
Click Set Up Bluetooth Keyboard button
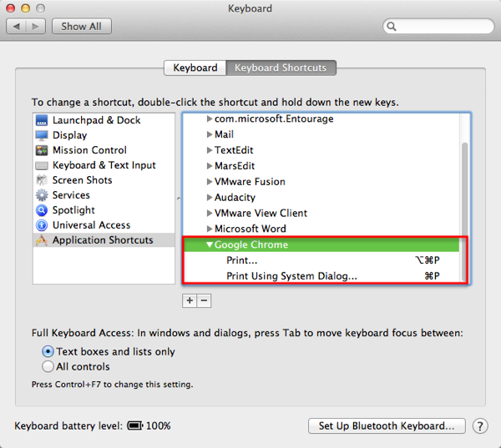point(387,426)
